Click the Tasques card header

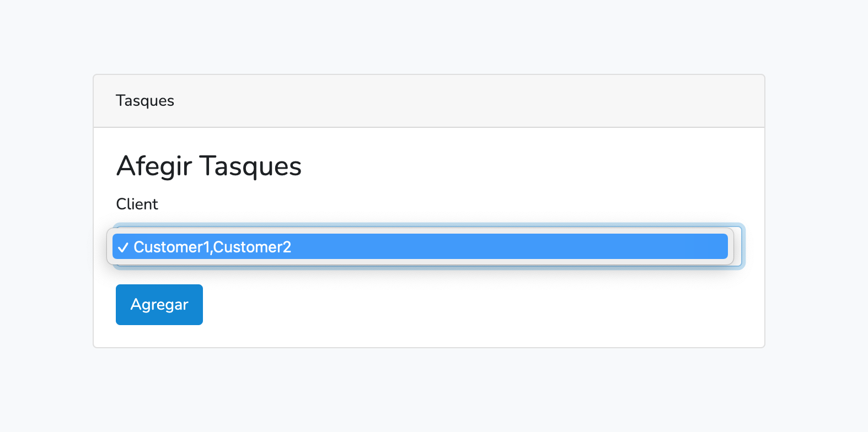pos(429,101)
